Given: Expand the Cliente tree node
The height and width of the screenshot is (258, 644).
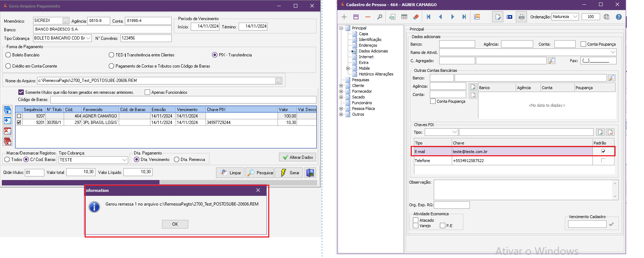Looking at the screenshot, I should (x=341, y=86).
